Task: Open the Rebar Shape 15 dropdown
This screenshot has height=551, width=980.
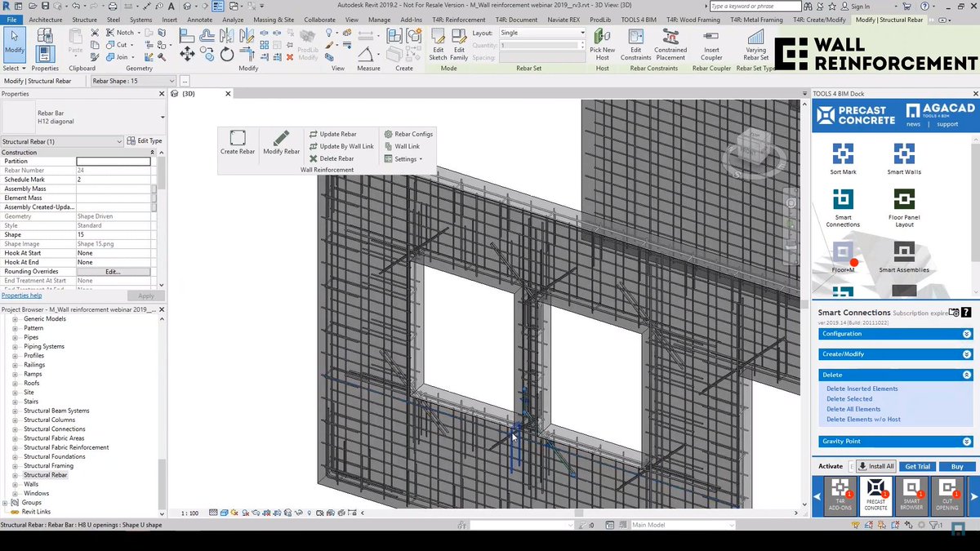Action: pos(133,81)
